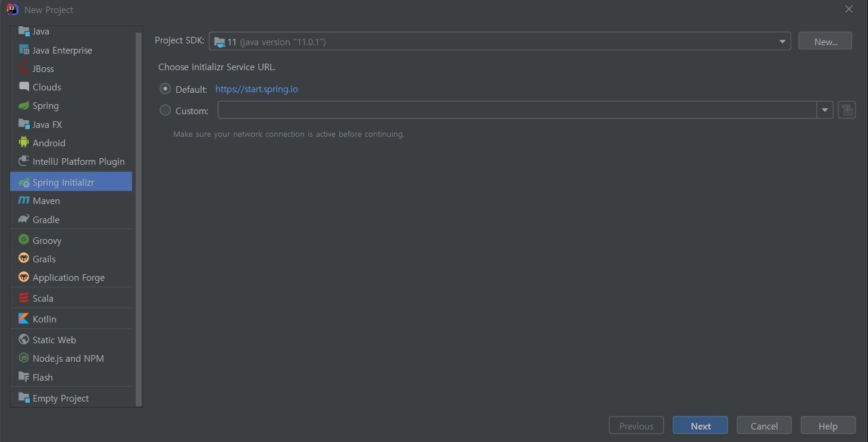This screenshot has width=868, height=442.
Task: Click the Android robot icon
Action: (x=24, y=143)
